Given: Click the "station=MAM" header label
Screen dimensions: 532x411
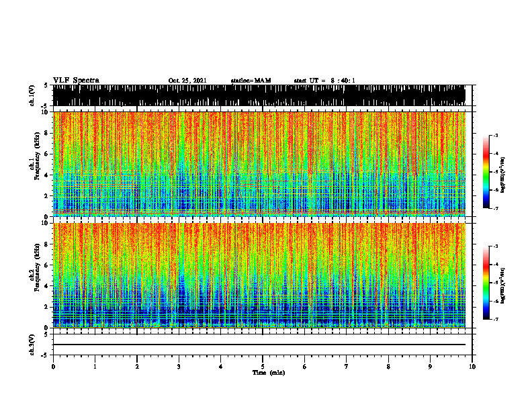Looking at the screenshot, I should click(251, 81).
